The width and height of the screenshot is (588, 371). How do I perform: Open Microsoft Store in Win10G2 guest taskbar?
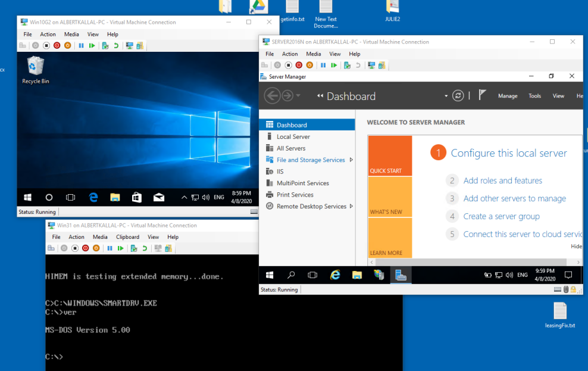(x=137, y=197)
